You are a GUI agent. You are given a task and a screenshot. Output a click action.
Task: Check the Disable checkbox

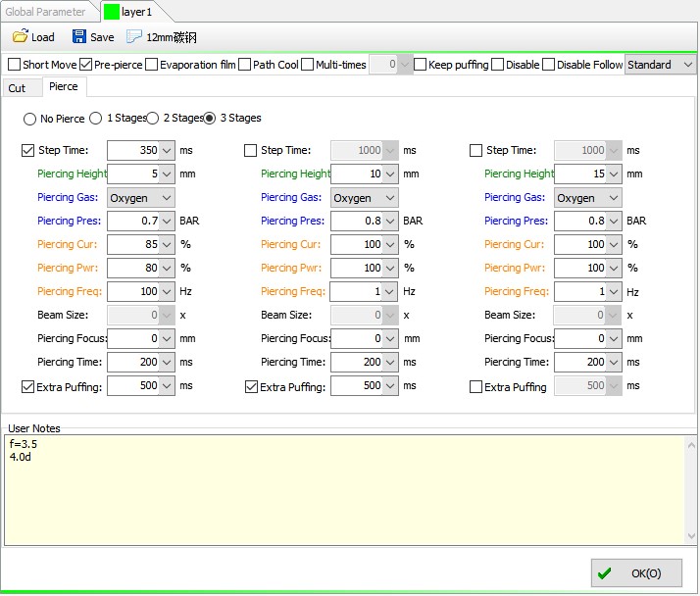[x=497, y=65]
